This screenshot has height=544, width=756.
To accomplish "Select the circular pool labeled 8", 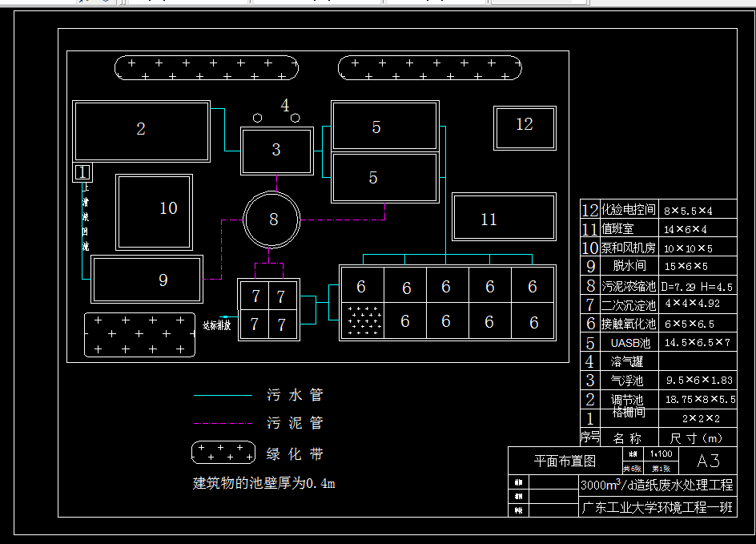I will pyautogui.click(x=272, y=218).
